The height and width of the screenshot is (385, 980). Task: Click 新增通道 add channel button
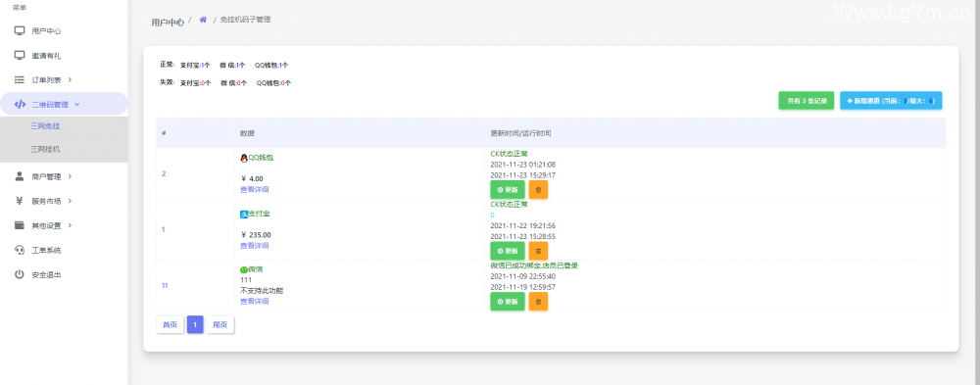coord(891,101)
